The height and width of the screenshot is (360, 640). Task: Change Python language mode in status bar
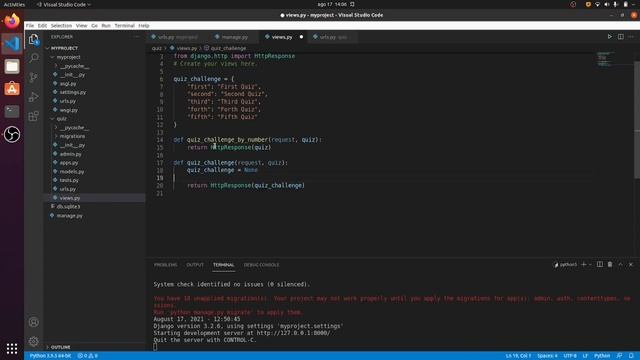pos(602,356)
